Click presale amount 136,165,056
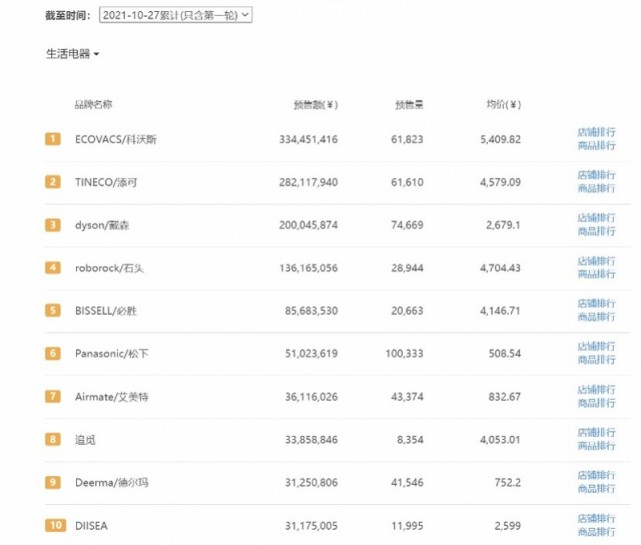The width and height of the screenshot is (641, 545). [308, 268]
